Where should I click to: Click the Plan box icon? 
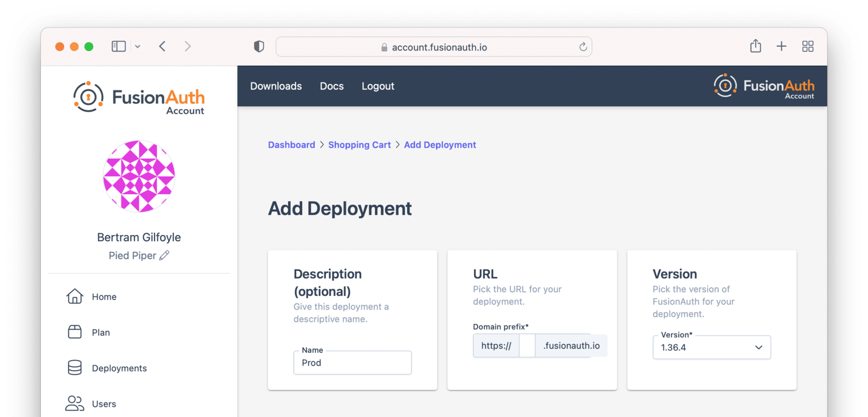point(75,332)
